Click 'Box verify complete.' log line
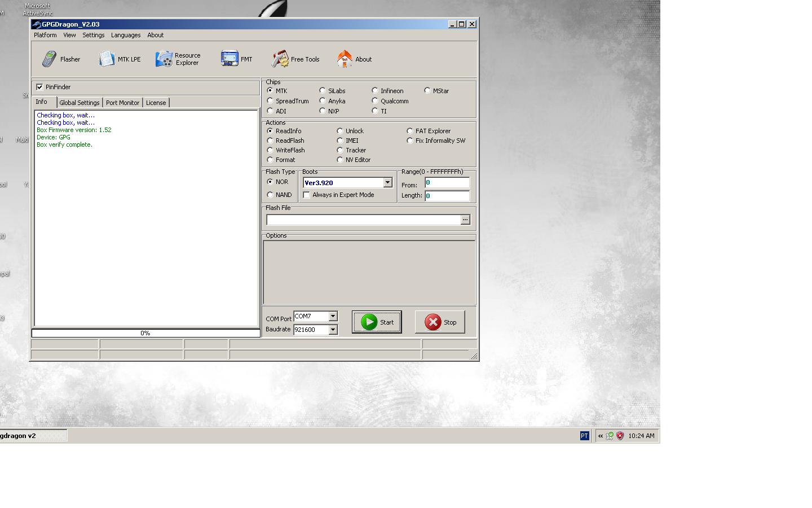 pyautogui.click(x=64, y=144)
